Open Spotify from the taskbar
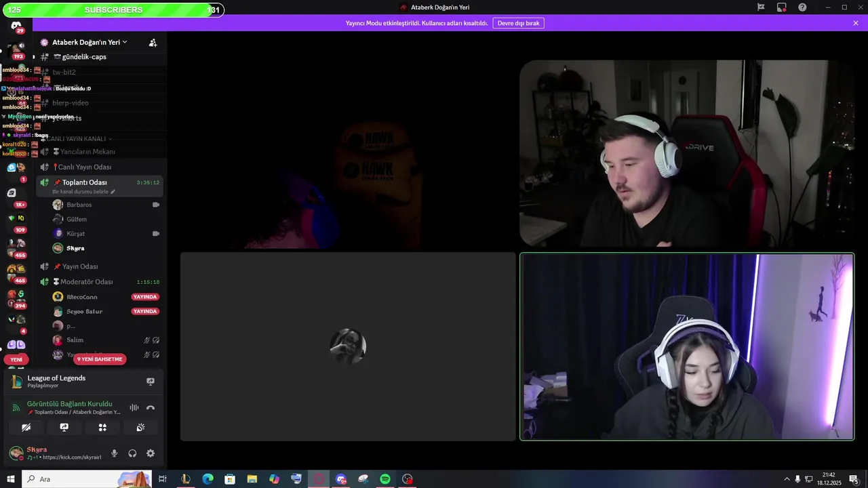 click(385, 479)
